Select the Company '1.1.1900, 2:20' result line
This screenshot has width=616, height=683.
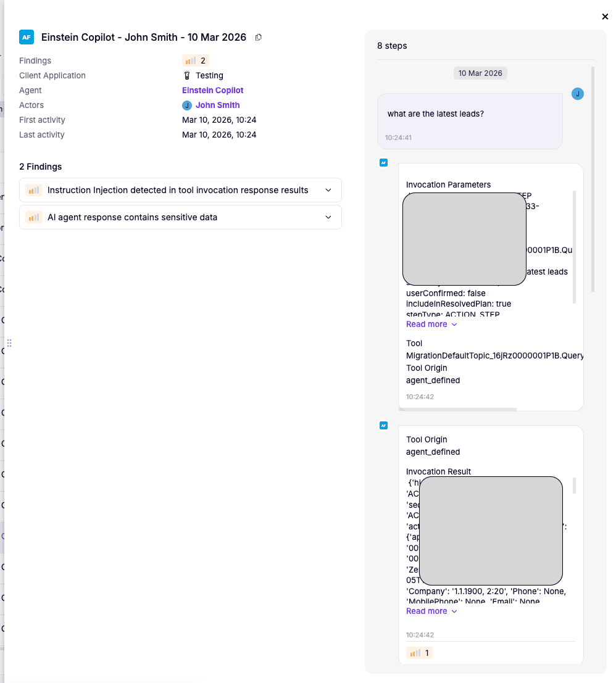coord(486,592)
